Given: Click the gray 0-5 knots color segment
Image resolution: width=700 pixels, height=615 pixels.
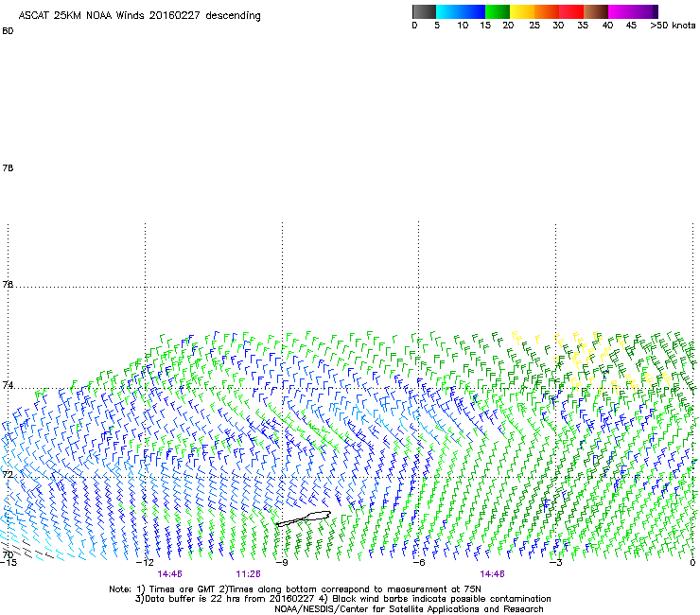Looking at the screenshot, I should 424,11.
